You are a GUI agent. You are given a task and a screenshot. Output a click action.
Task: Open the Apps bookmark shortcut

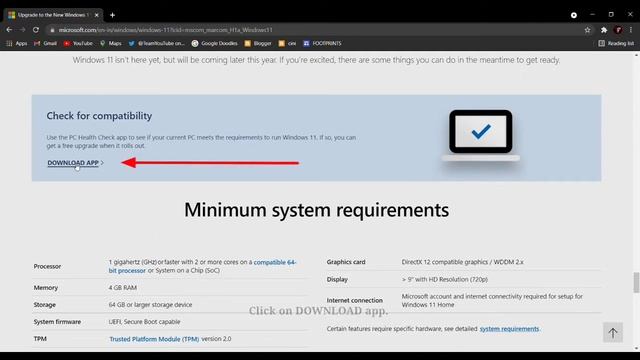[17, 43]
